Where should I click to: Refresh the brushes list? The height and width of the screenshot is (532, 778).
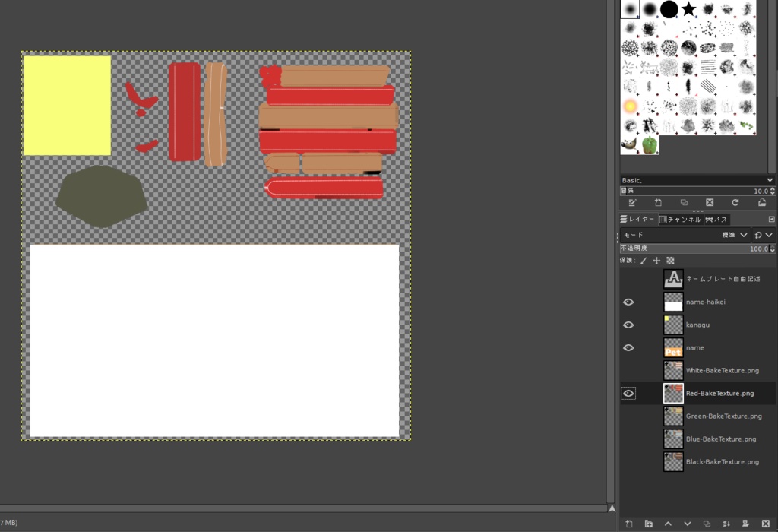(x=735, y=202)
